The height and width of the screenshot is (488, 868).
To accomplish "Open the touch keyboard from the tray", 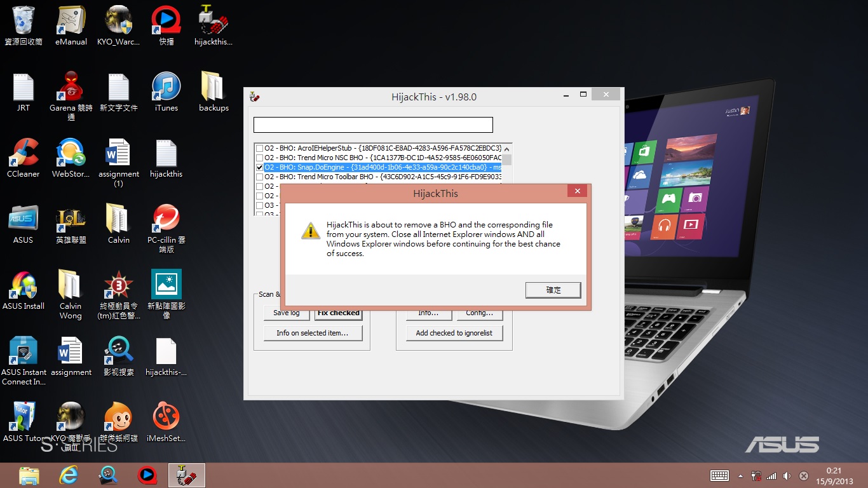I will pos(719,475).
